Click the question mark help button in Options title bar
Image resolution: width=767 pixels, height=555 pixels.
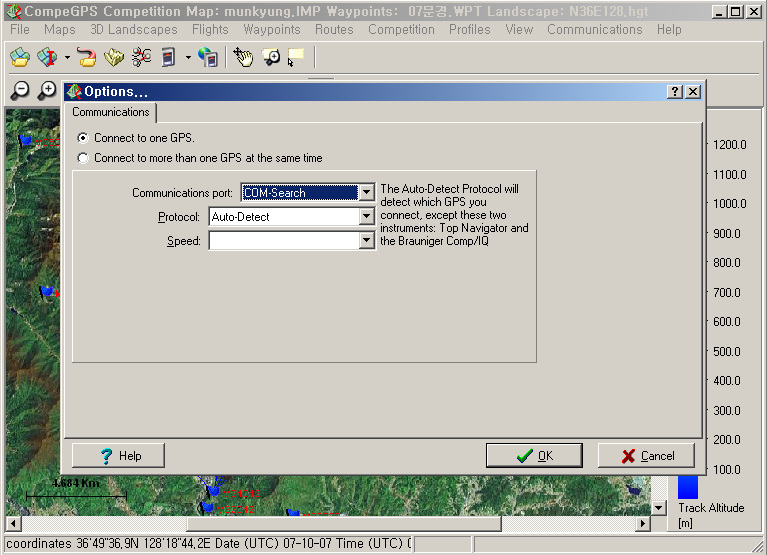[675, 91]
